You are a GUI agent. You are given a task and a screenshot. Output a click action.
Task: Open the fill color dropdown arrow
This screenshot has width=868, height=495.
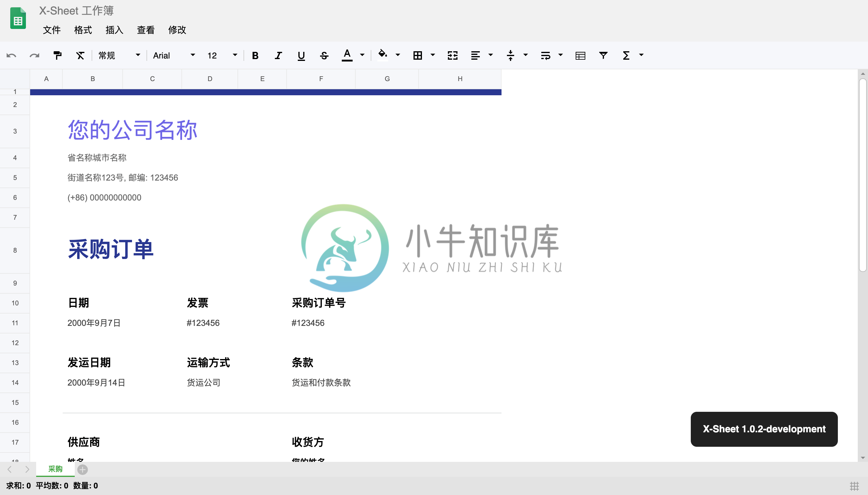point(398,55)
